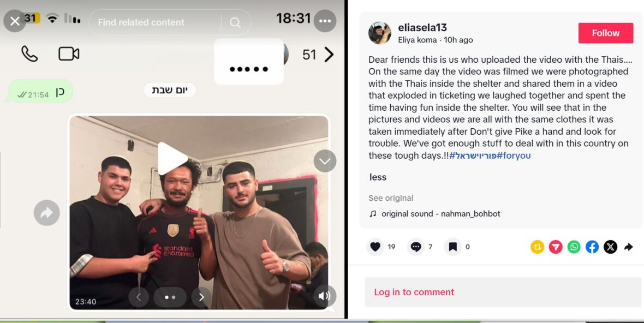Bookmark the post with save icon
The width and height of the screenshot is (644, 323).
(452, 247)
